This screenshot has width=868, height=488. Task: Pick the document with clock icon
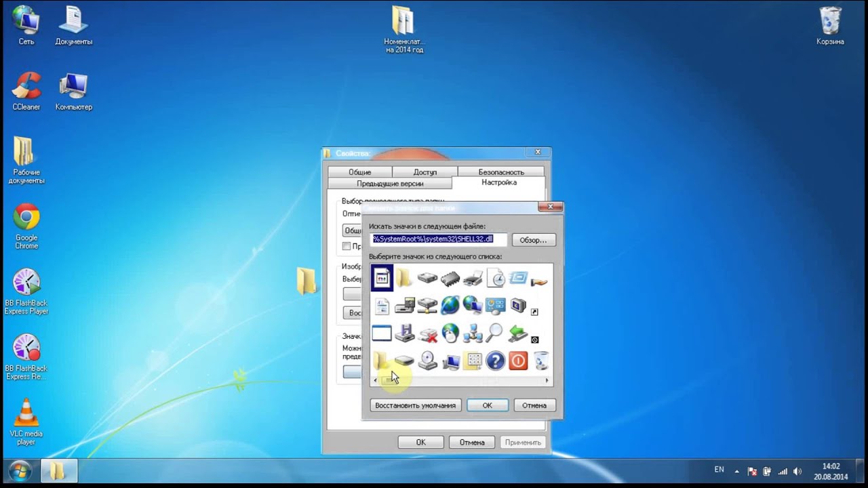pos(496,278)
